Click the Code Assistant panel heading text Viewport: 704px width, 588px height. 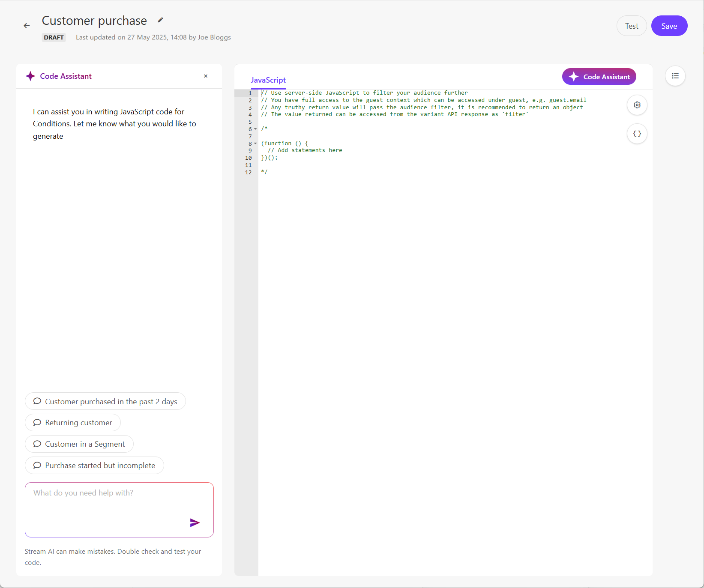pos(66,76)
